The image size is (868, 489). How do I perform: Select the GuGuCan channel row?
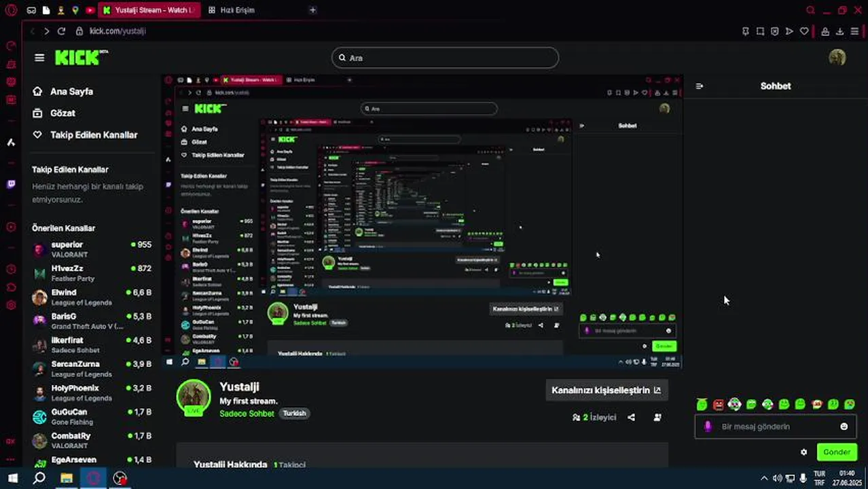pos(92,417)
